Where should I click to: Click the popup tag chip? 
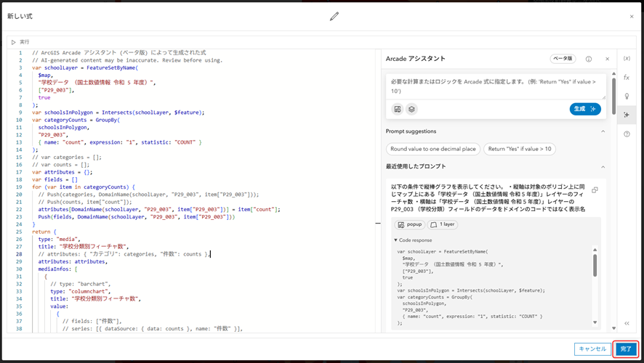click(x=410, y=224)
